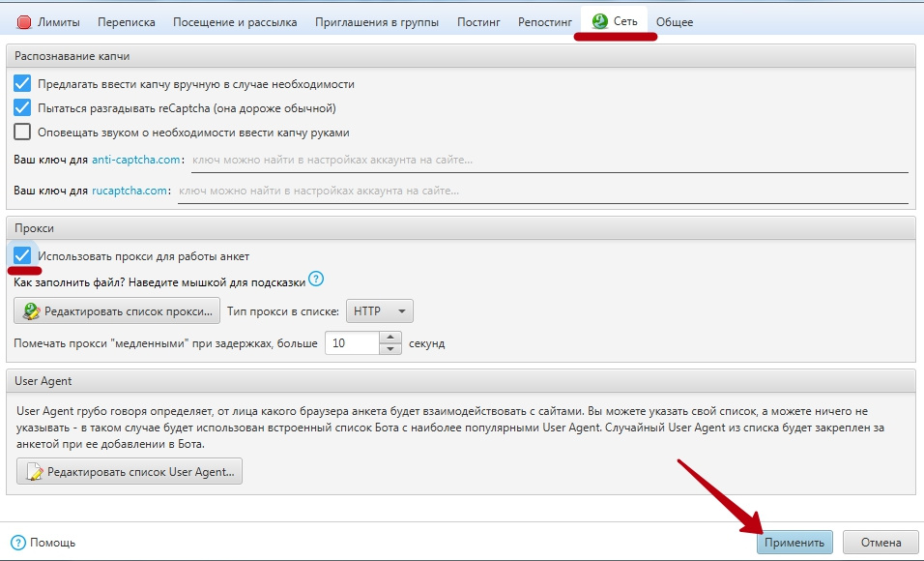Open the proxy type HTTP dropdown
This screenshot has width=924, height=561.
pyautogui.click(x=379, y=311)
